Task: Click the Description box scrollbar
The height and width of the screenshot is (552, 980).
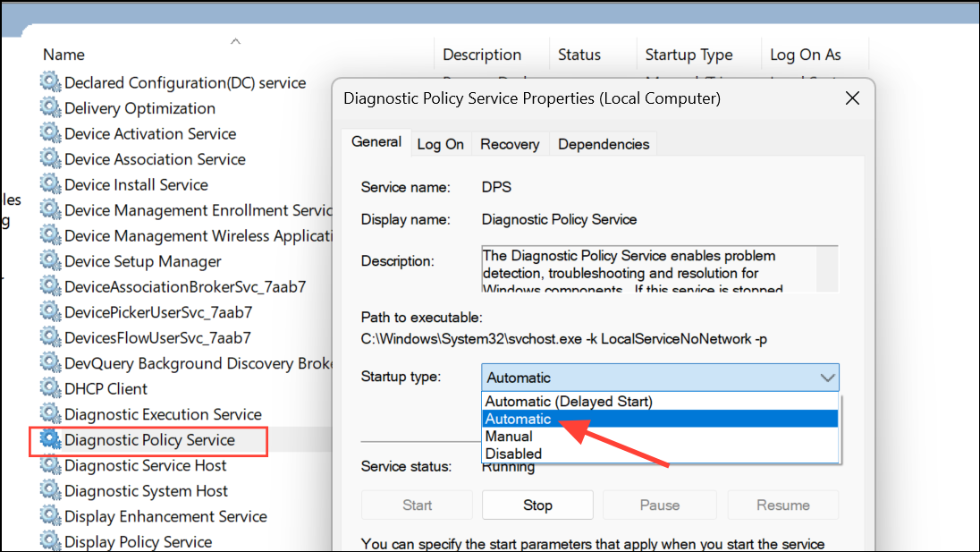Action: [x=827, y=268]
